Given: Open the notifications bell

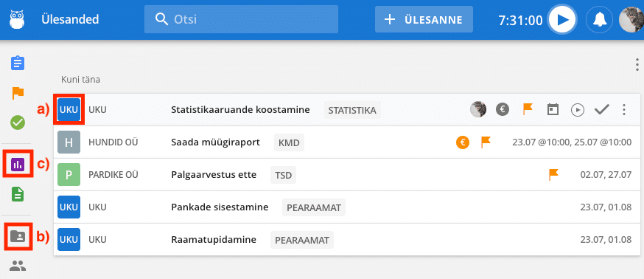Looking at the screenshot, I should [x=599, y=19].
